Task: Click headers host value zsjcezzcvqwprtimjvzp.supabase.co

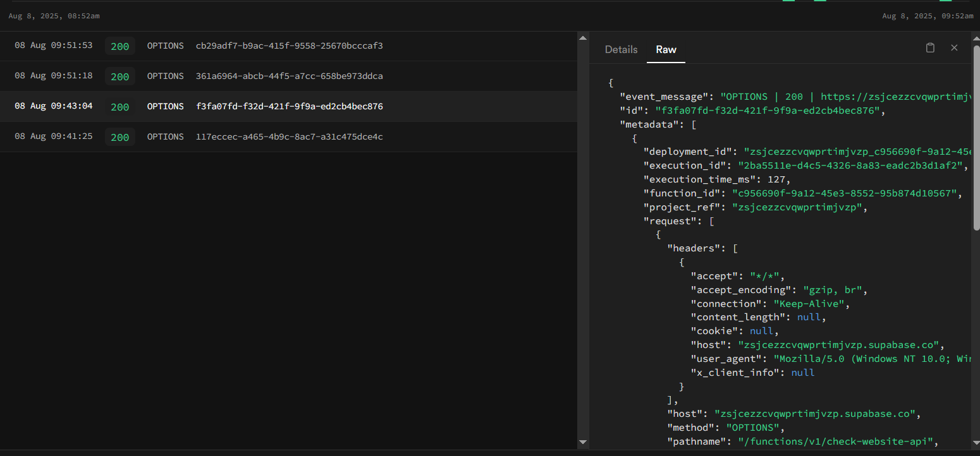Action: (838, 345)
